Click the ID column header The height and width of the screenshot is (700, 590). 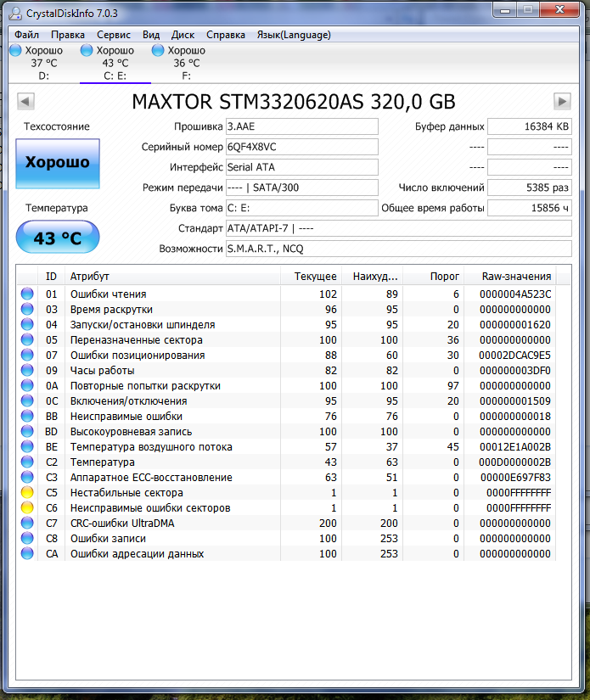pos(52,277)
